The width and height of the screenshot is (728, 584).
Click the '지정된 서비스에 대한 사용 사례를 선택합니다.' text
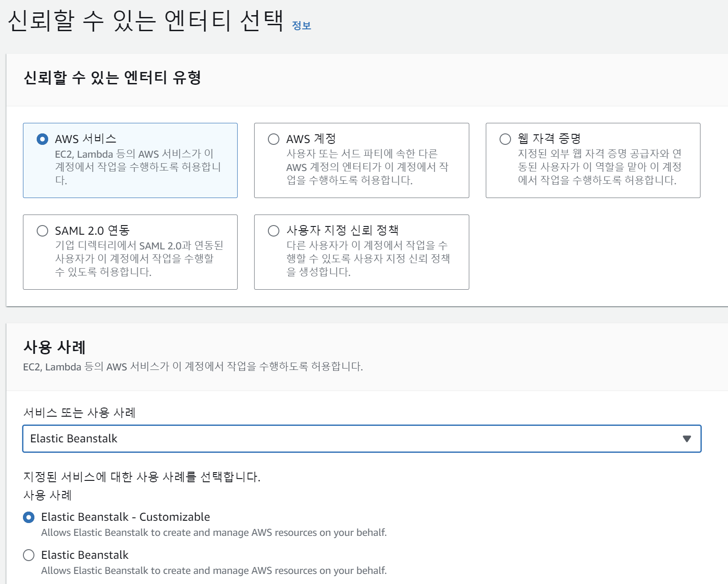click(x=142, y=477)
